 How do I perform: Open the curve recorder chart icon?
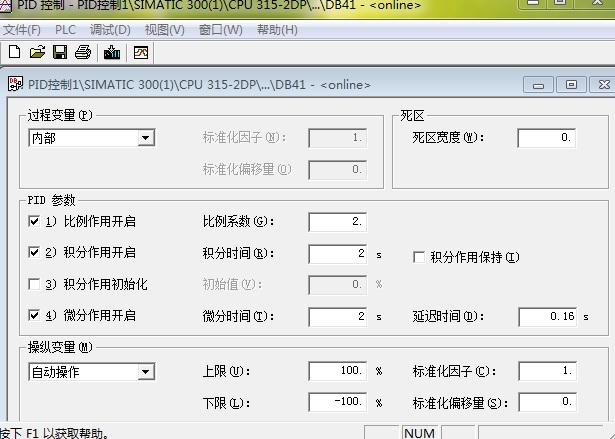click(141, 52)
